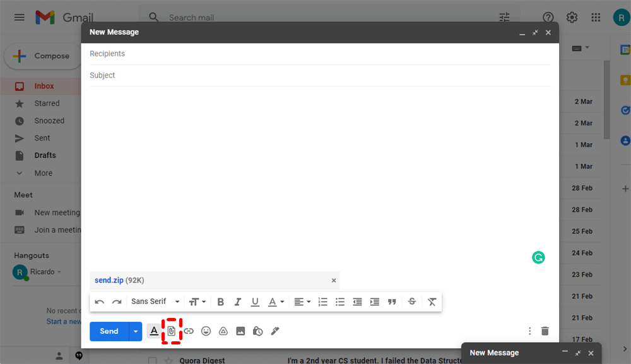Click the Indent less icon
The width and height of the screenshot is (631, 364).
click(x=357, y=302)
